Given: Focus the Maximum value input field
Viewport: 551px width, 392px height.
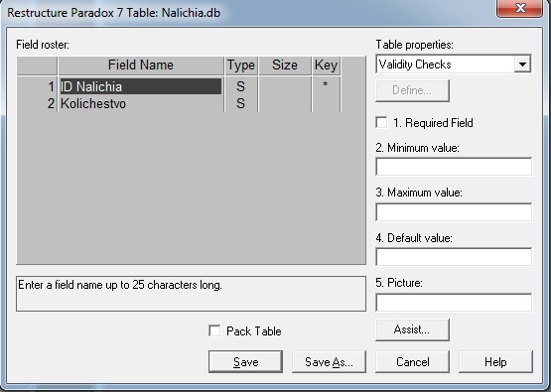Looking at the screenshot, I should pos(454,211).
